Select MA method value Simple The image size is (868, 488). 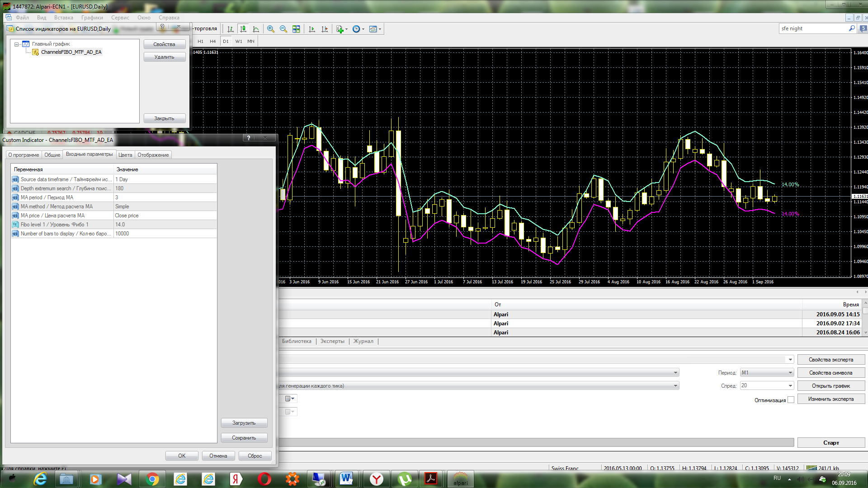pyautogui.click(x=165, y=206)
